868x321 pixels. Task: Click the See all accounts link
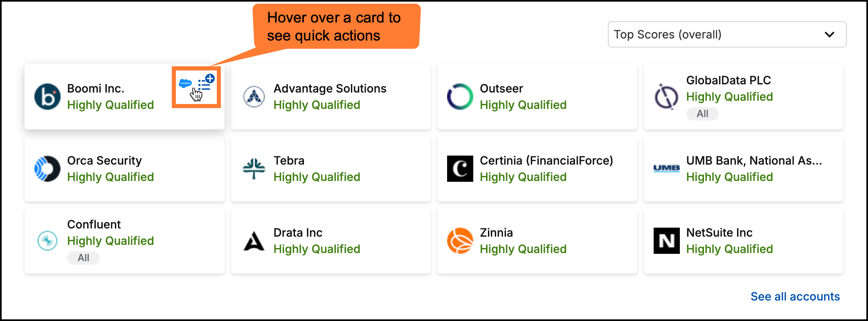pyautogui.click(x=795, y=296)
